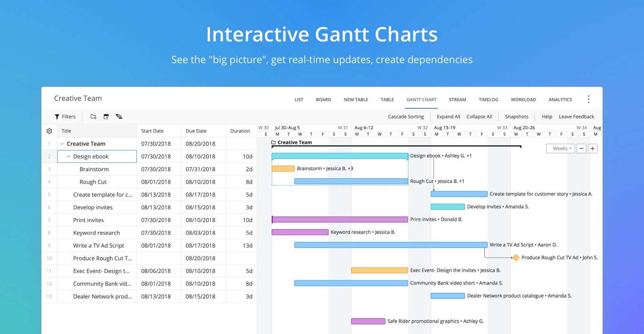
Task: Click the Gantt hierarchy icon in toolbar
Action: [x=119, y=117]
